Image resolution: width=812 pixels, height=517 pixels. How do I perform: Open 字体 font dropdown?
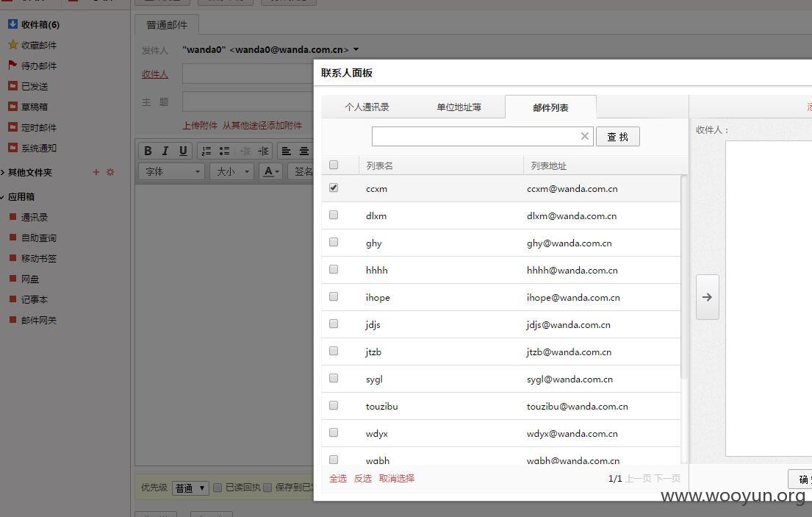tap(171, 171)
